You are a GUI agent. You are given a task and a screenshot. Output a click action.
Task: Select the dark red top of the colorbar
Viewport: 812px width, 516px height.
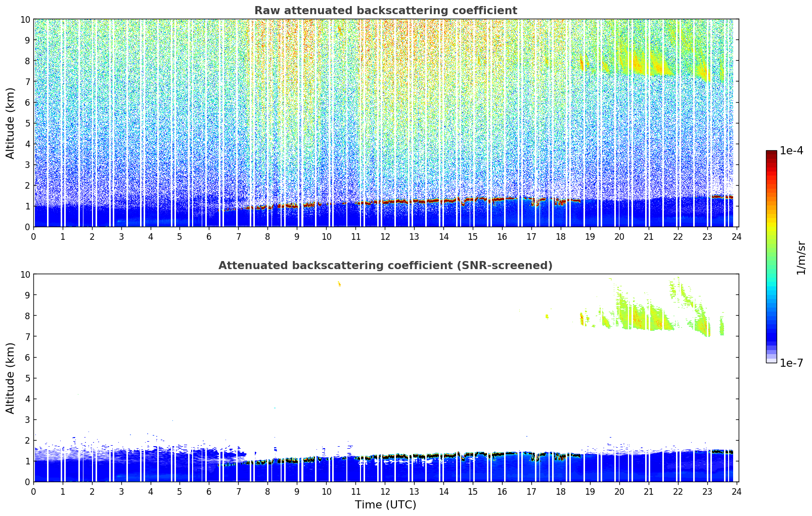tap(771, 154)
